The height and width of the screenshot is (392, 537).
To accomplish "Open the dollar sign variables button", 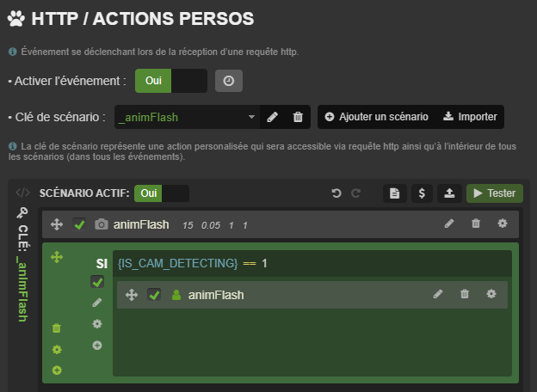I will pyautogui.click(x=422, y=193).
